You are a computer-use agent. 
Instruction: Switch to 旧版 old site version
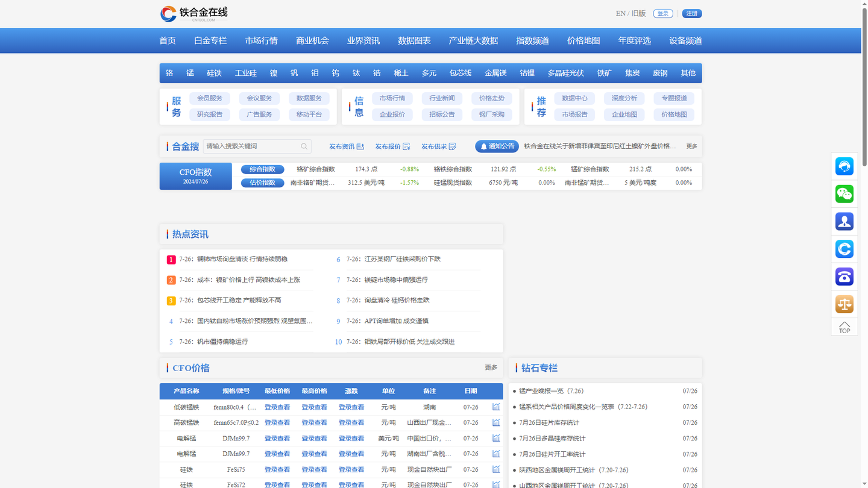(638, 13)
